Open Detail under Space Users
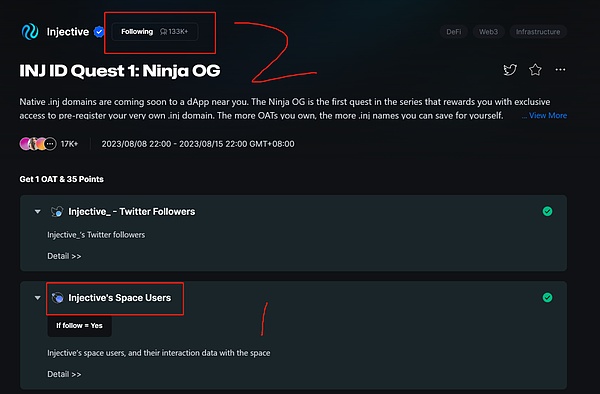600x394 pixels. pyautogui.click(x=64, y=374)
